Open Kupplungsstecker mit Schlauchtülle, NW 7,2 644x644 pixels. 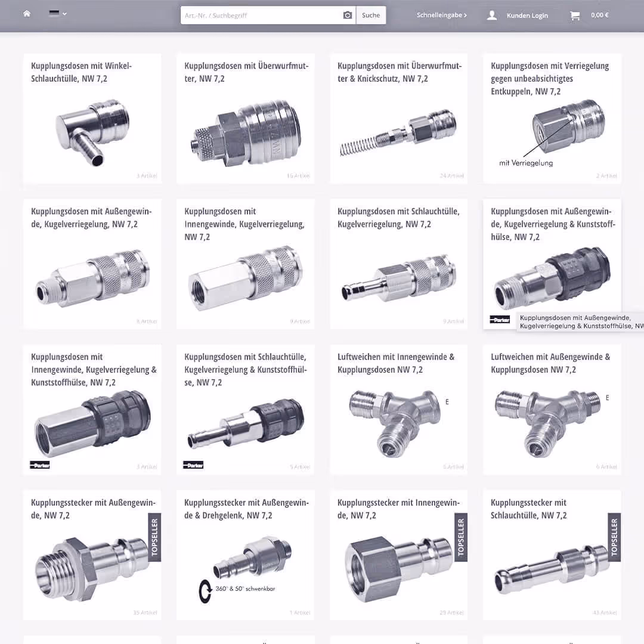click(x=528, y=509)
